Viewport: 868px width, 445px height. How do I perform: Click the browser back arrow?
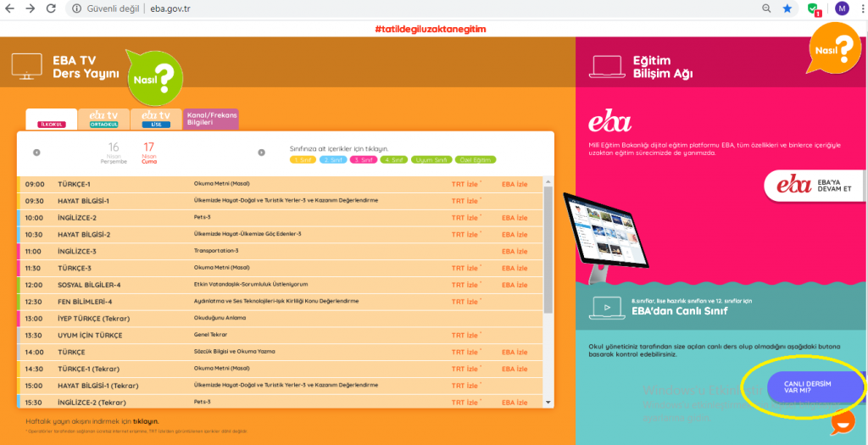(11, 8)
